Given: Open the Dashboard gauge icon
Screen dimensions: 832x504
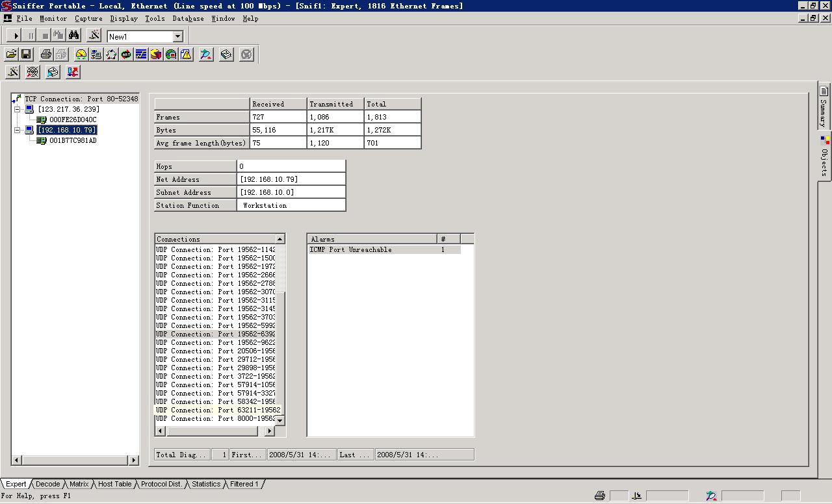Looking at the screenshot, I should click(81, 55).
